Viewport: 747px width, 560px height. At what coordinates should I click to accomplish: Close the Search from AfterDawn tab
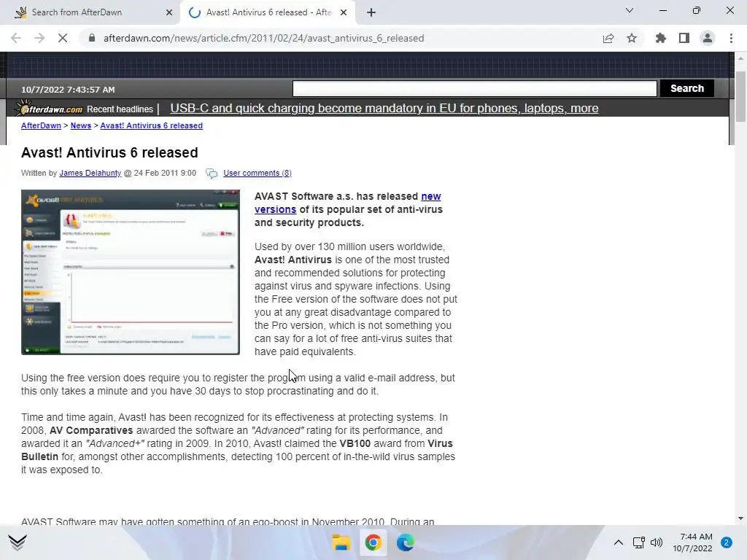(x=169, y=12)
